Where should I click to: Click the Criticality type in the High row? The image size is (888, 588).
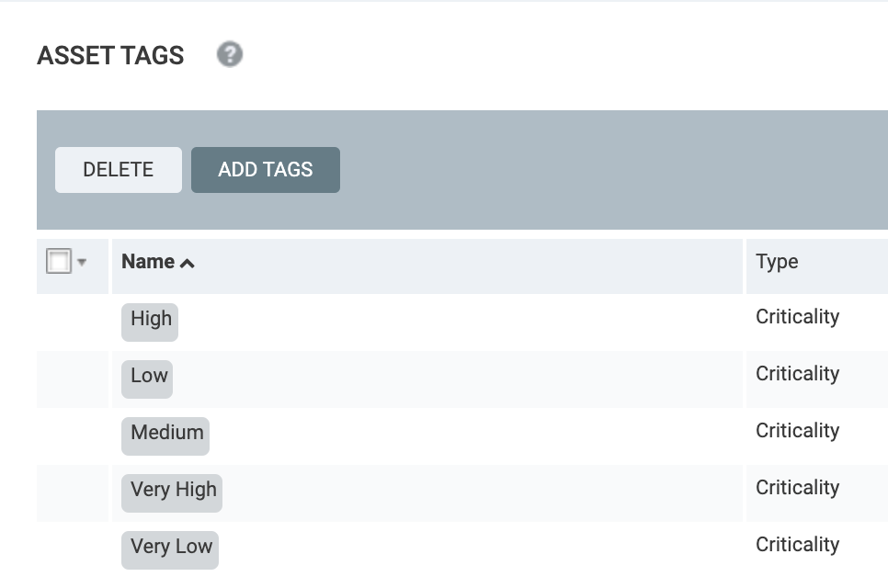click(x=797, y=317)
